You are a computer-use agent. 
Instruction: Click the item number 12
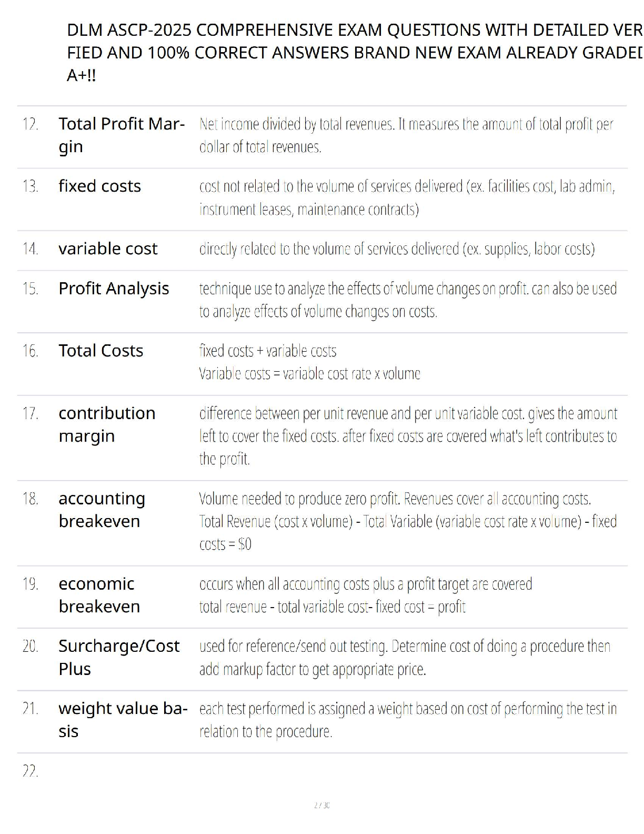click(x=31, y=124)
